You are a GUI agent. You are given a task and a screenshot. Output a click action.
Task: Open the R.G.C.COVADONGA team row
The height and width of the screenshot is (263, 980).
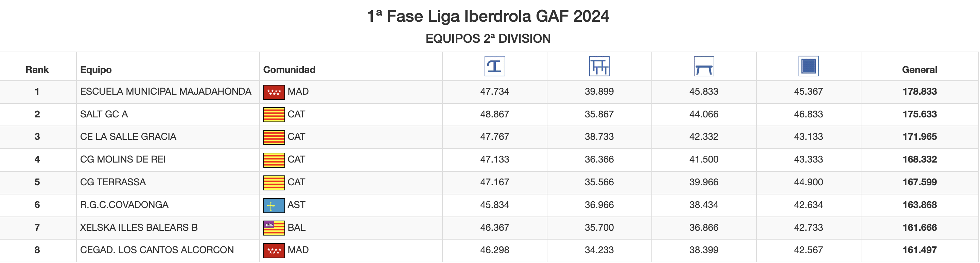124,205
